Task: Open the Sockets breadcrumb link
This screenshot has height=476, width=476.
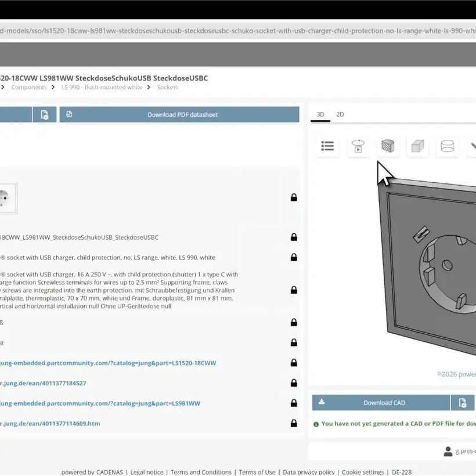Action: click(x=167, y=87)
